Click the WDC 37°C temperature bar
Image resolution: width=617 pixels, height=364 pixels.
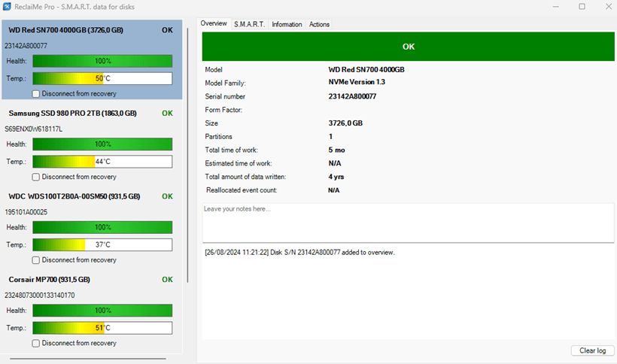click(102, 245)
